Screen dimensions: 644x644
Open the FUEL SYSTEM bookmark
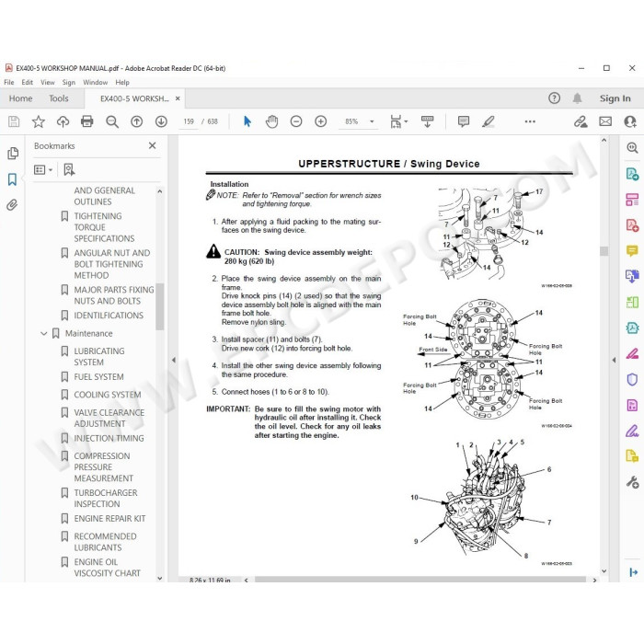pyautogui.click(x=98, y=377)
